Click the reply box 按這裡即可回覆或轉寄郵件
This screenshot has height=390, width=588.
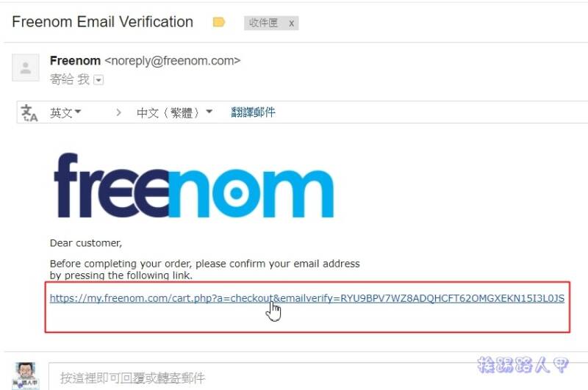(x=318, y=377)
